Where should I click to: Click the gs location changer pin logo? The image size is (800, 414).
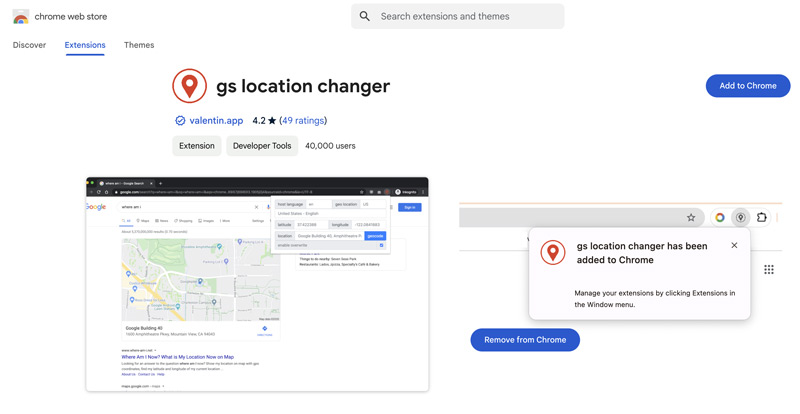(x=189, y=86)
